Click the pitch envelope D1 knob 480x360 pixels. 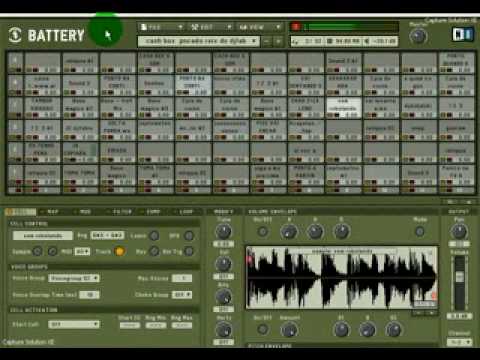pyautogui.click(x=341, y=330)
